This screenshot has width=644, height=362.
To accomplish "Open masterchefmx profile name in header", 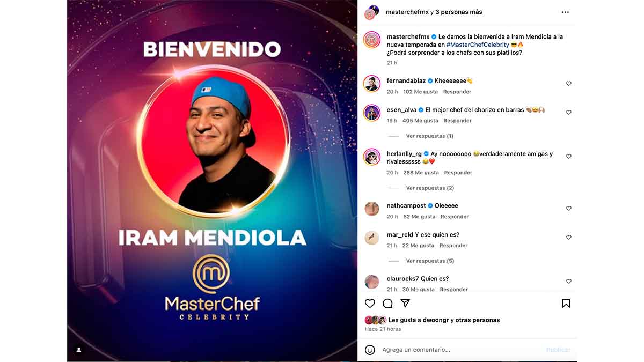I will 407,12.
